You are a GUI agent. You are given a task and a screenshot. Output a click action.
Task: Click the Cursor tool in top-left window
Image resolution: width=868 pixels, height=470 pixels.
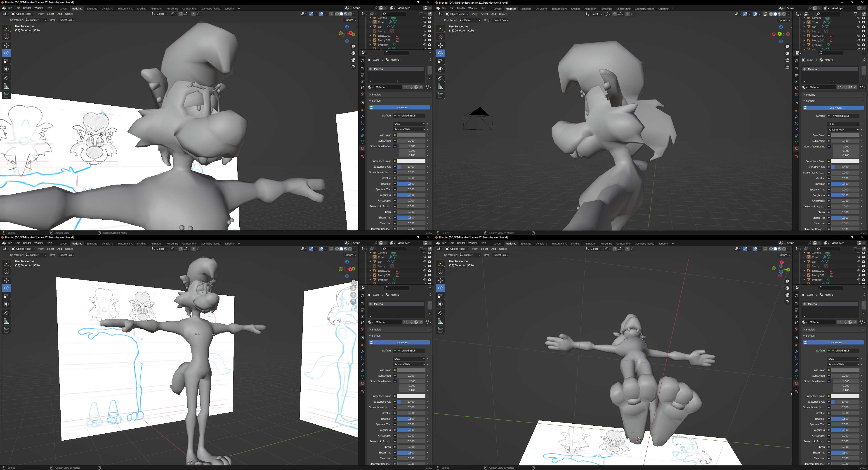6,36
